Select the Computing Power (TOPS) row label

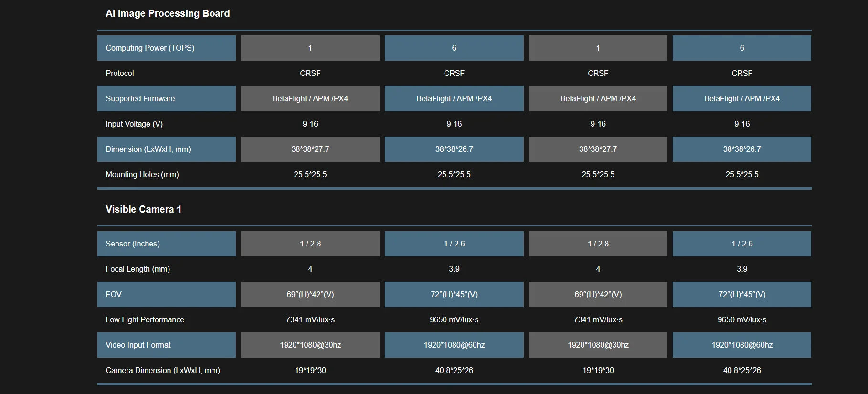point(150,48)
